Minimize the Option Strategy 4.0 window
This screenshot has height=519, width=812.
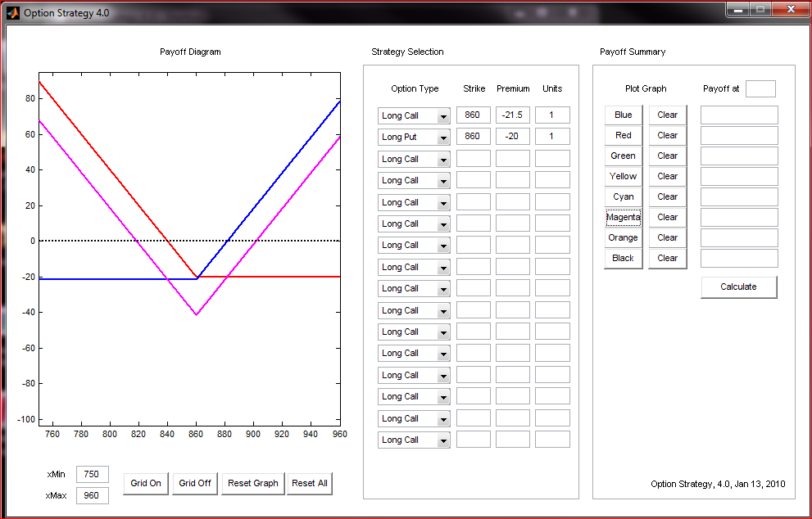[x=738, y=10]
